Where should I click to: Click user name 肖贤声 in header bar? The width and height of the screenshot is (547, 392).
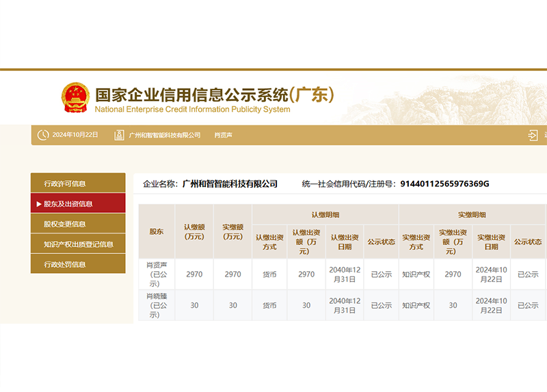click(x=224, y=135)
